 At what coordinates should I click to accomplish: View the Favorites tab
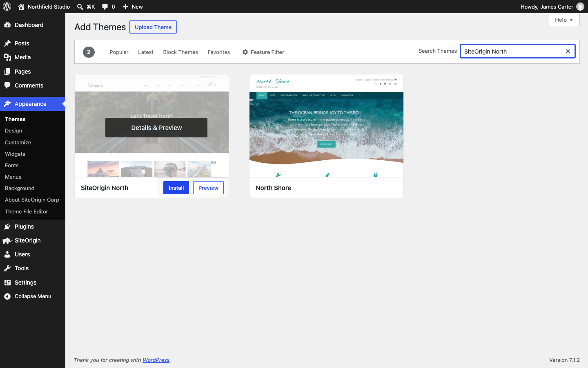(x=219, y=52)
